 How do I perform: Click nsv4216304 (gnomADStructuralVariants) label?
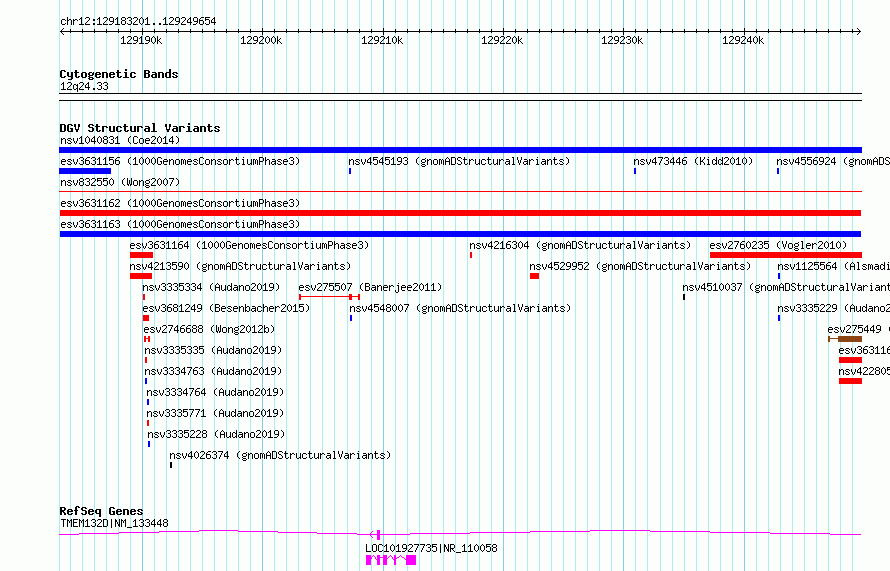pyautogui.click(x=580, y=245)
